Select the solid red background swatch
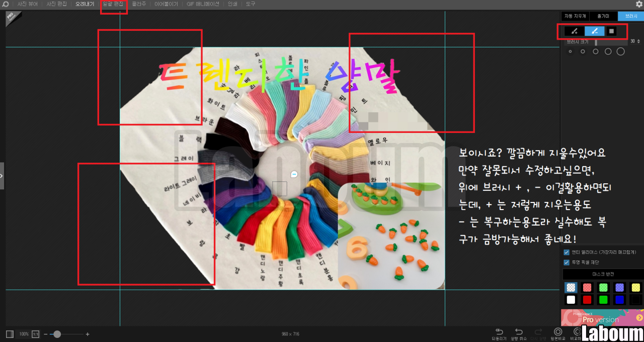 click(x=587, y=300)
